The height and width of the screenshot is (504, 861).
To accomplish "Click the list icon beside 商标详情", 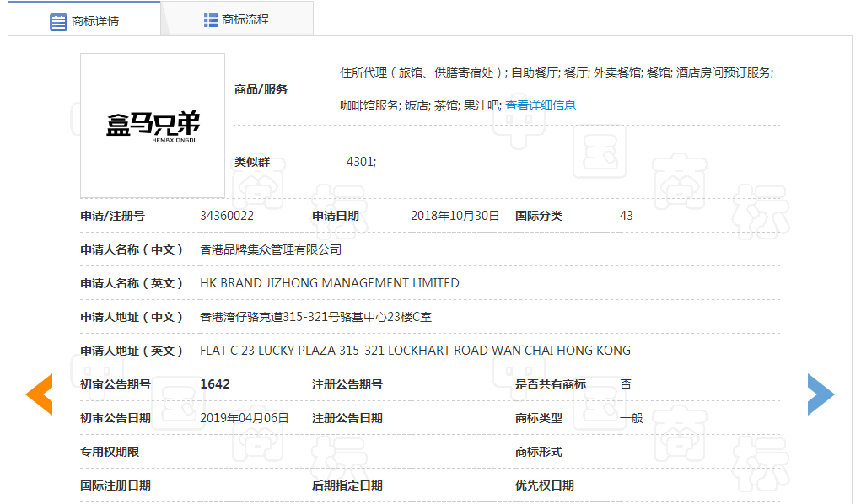I will (58, 21).
